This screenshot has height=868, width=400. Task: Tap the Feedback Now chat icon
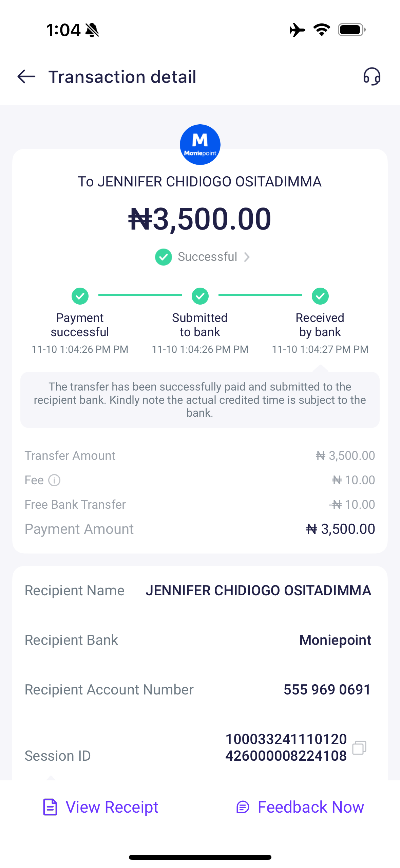243,807
